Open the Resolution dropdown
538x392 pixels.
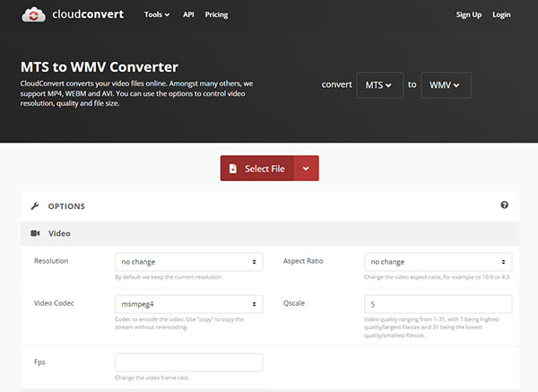click(189, 262)
